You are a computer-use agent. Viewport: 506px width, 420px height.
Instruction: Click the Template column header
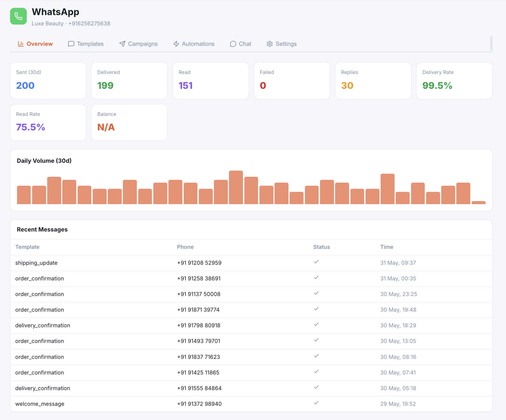pos(27,247)
